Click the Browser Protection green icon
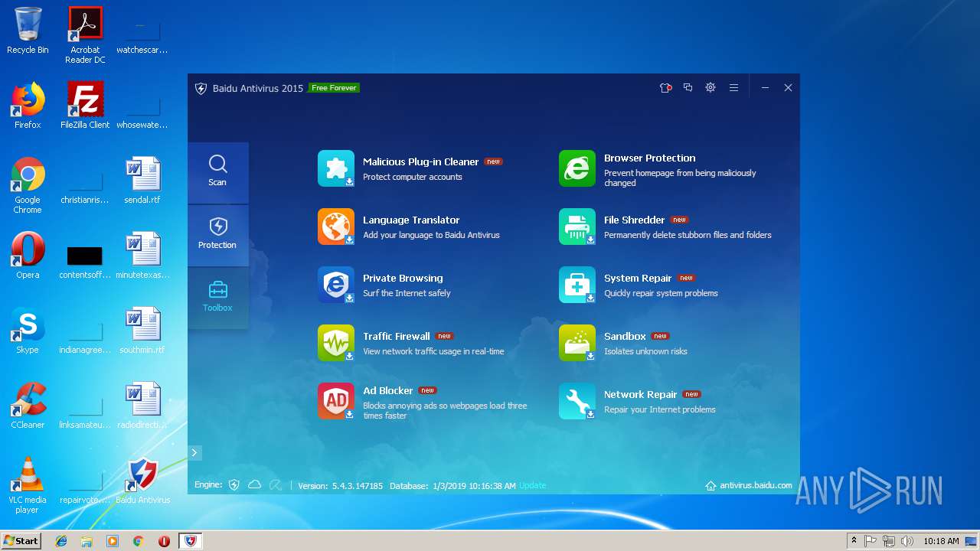The width and height of the screenshot is (980, 551). [577, 168]
